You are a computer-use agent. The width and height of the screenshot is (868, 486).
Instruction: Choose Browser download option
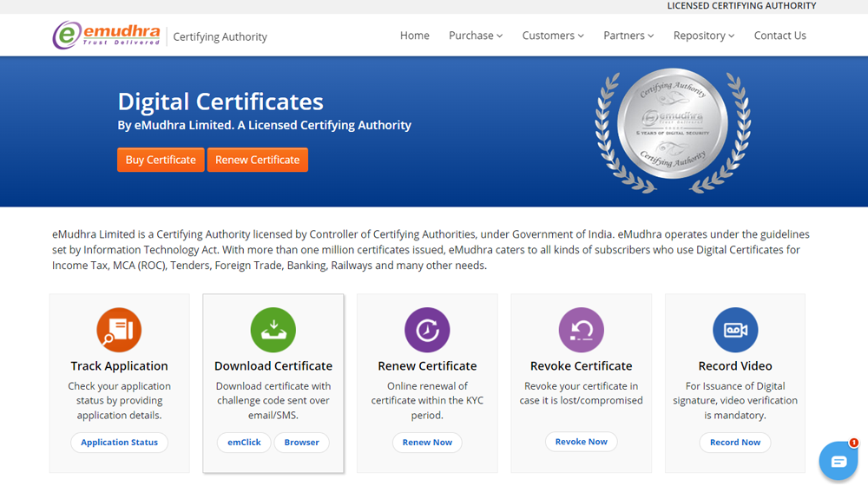coord(302,443)
